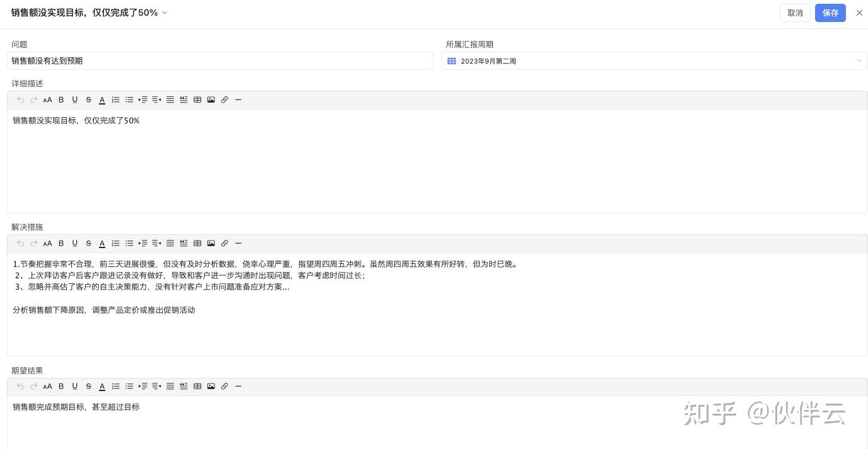868x449 pixels.
Task: Insert horizontal rule in 详细描述 editor
Action: click(x=238, y=99)
